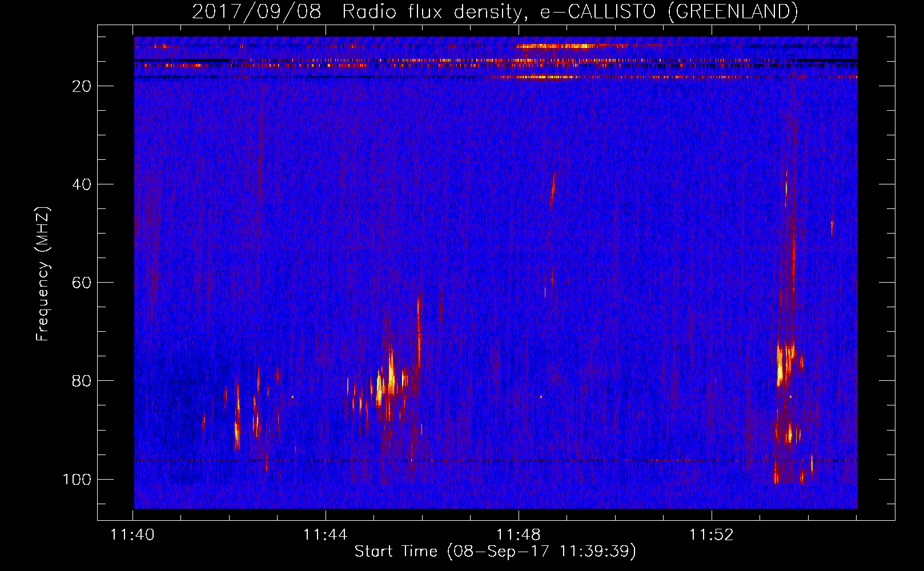This screenshot has height=571, width=924.
Task: Click the "Start Time (08-Sep-17 11:39:39)" x-axis label
Action: tap(495, 552)
